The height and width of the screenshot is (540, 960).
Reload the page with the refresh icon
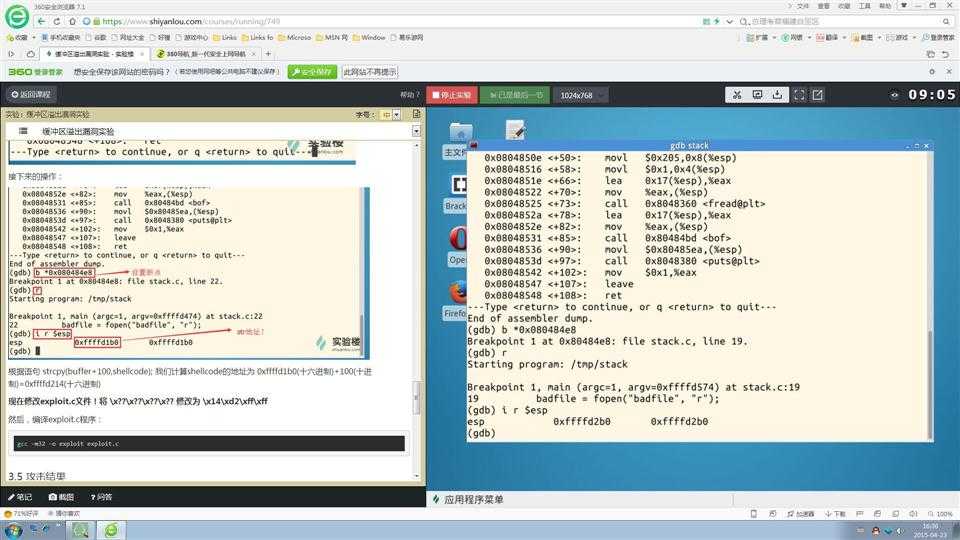point(57,21)
